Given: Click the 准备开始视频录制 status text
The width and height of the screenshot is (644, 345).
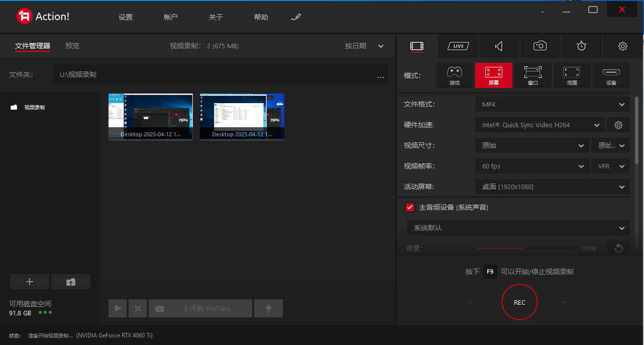Looking at the screenshot, I should click(50, 335).
